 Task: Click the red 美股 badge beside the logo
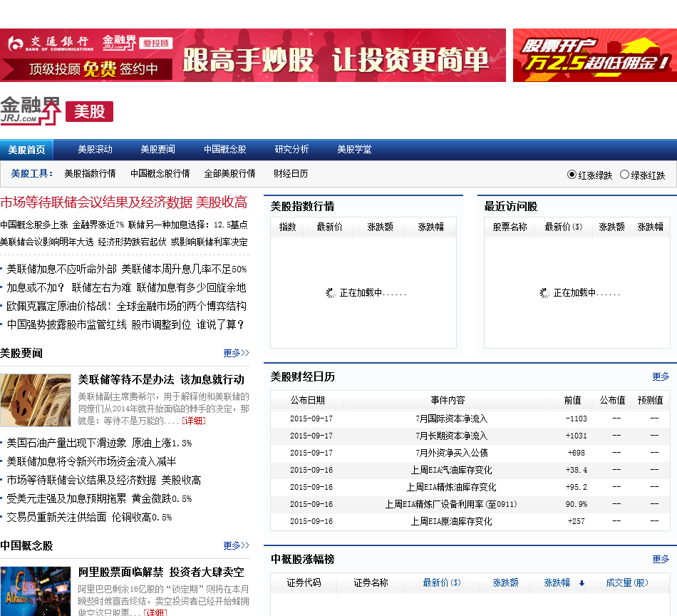(x=89, y=111)
